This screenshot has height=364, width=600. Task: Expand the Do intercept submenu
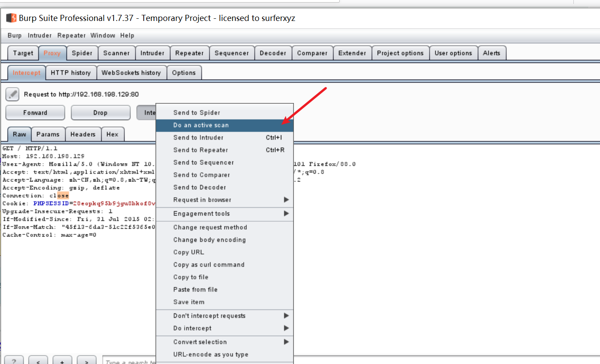pyautogui.click(x=224, y=328)
